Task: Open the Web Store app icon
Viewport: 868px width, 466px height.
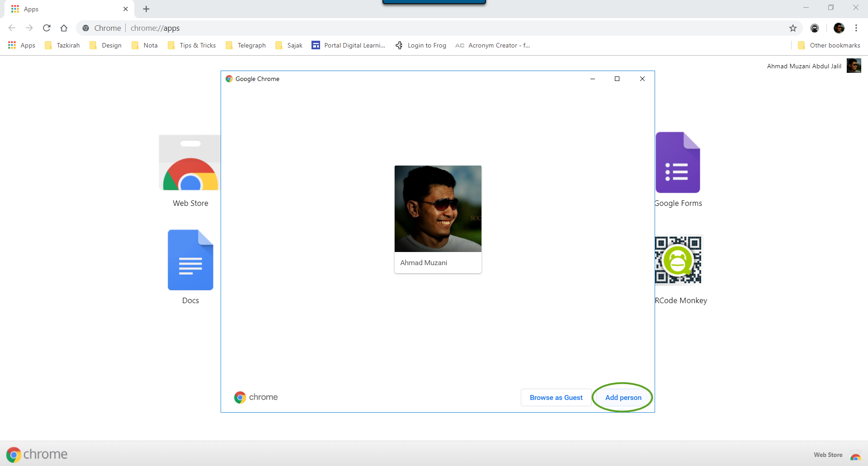Action: (x=190, y=164)
